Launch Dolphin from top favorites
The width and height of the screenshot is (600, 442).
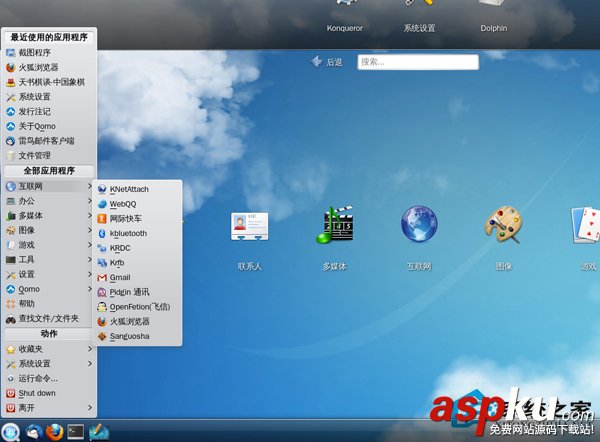click(494, 17)
